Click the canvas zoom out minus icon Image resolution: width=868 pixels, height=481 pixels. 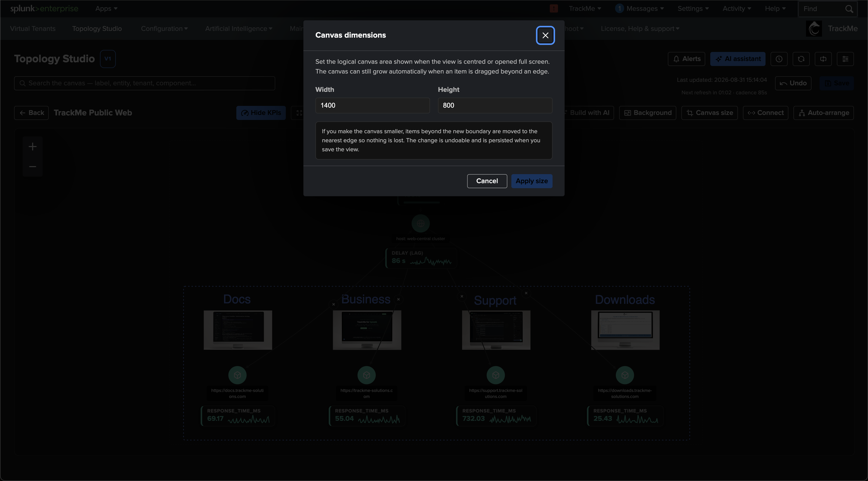click(x=32, y=166)
